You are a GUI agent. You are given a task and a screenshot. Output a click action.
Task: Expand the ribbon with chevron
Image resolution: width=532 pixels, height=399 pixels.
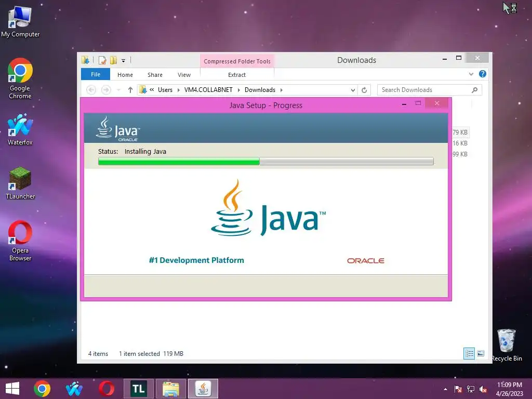pos(471,74)
